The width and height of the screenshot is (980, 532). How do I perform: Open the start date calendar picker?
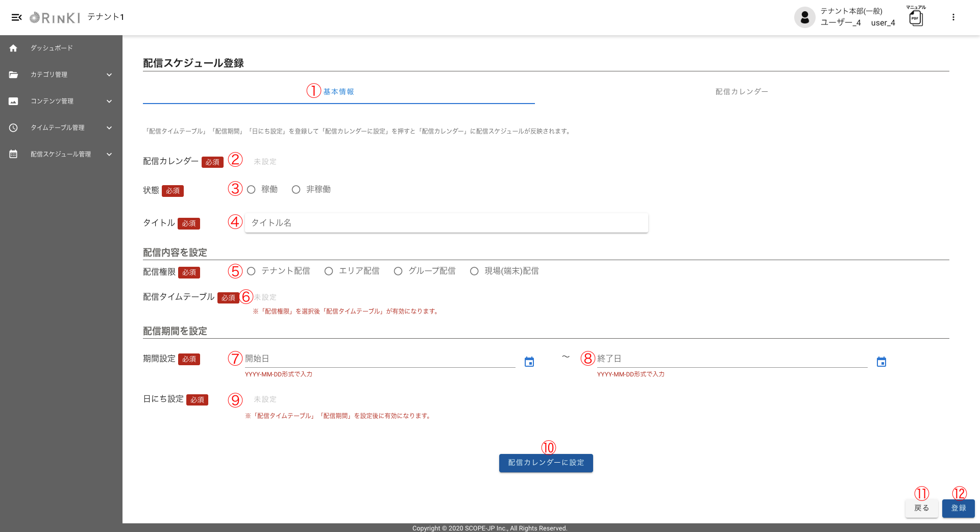point(529,362)
